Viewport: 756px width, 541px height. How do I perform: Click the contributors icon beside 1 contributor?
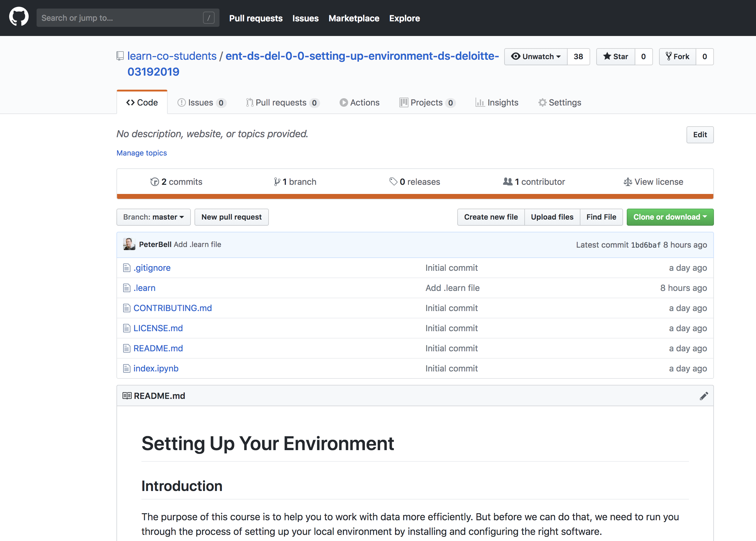point(508,181)
